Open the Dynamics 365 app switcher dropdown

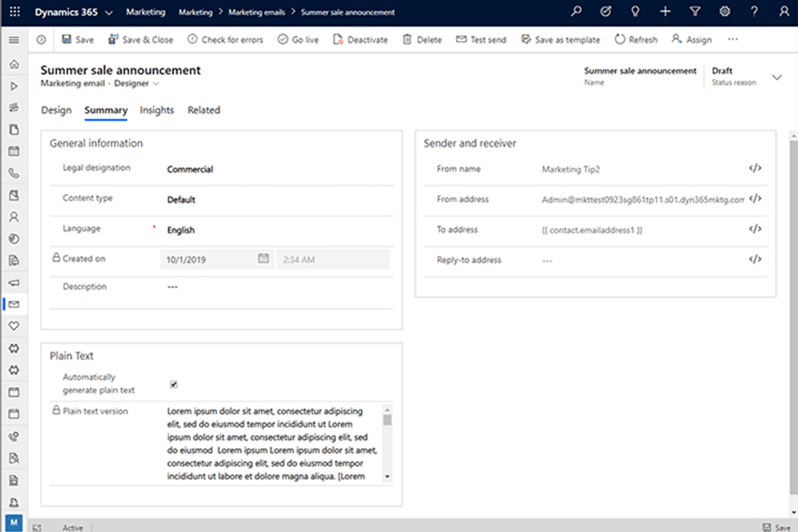click(x=109, y=12)
